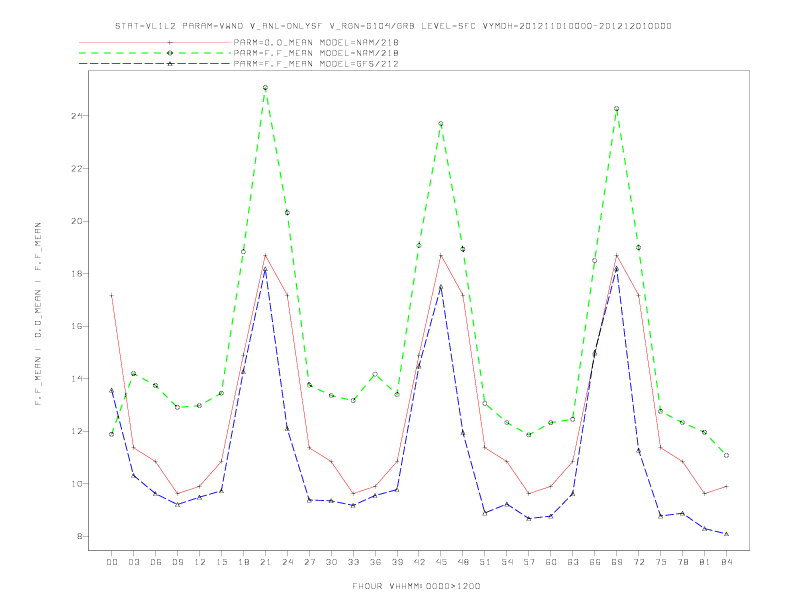Click y-axis tick label 8
The image size is (792, 612).
80,536
